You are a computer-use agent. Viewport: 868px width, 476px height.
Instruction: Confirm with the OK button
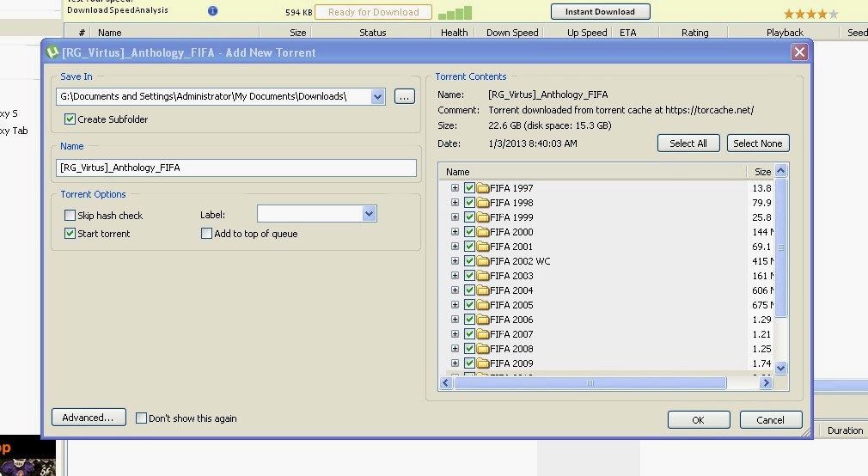coord(699,420)
